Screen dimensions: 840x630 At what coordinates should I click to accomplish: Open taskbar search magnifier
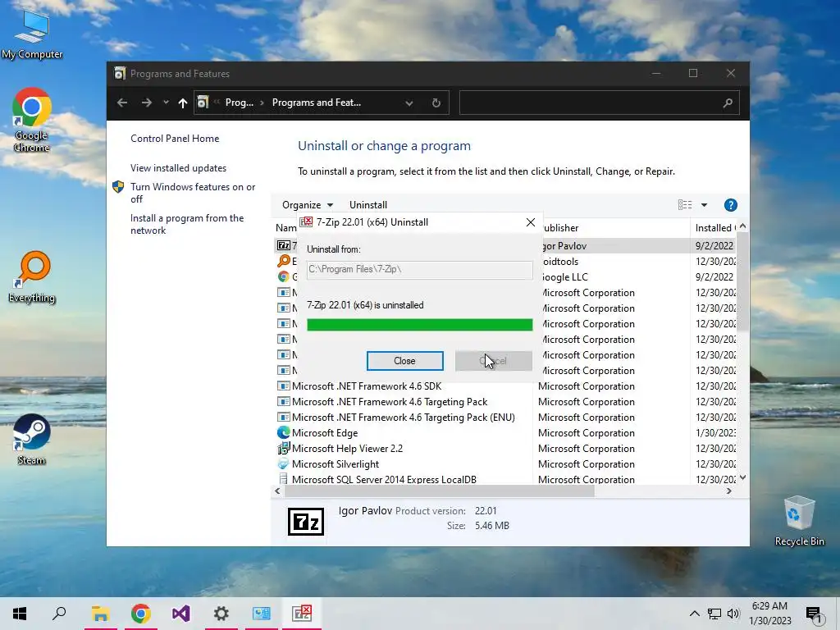(x=59, y=614)
